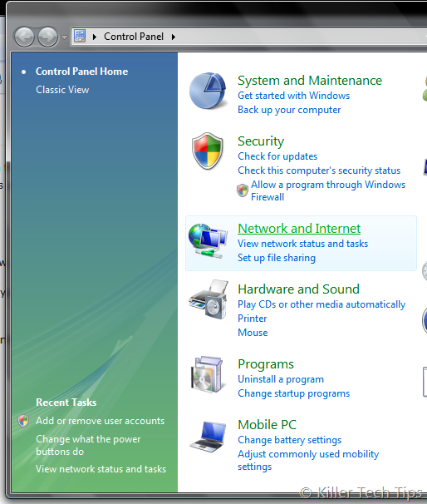Click the Mobile PC laptop icon
The image size is (427, 504).
click(209, 437)
